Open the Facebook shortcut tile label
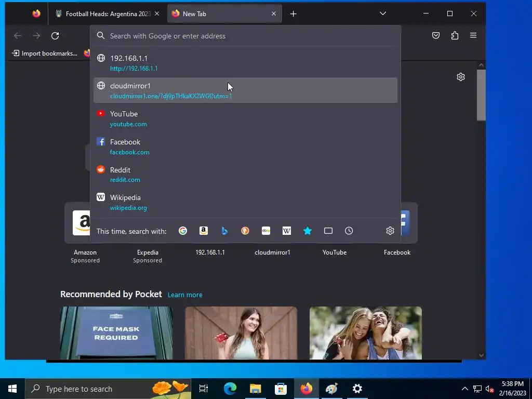532x399 pixels. coord(397,252)
